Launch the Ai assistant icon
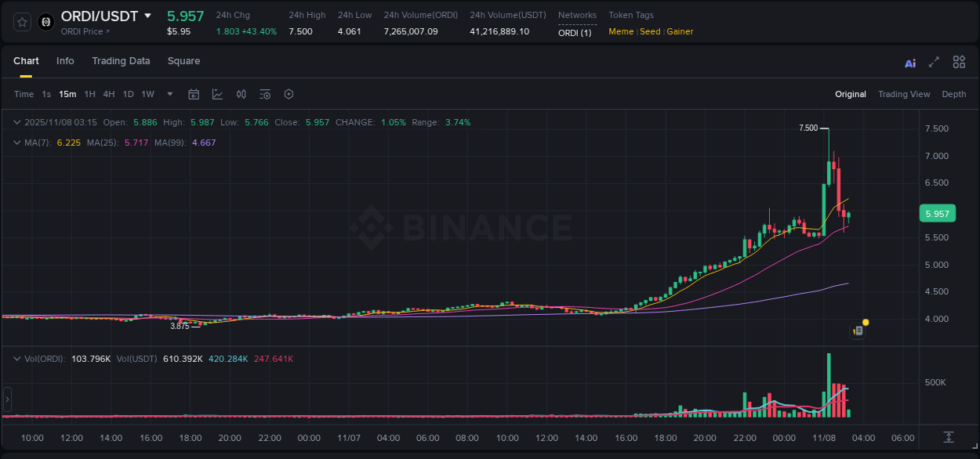The image size is (980, 459). pyautogui.click(x=910, y=62)
